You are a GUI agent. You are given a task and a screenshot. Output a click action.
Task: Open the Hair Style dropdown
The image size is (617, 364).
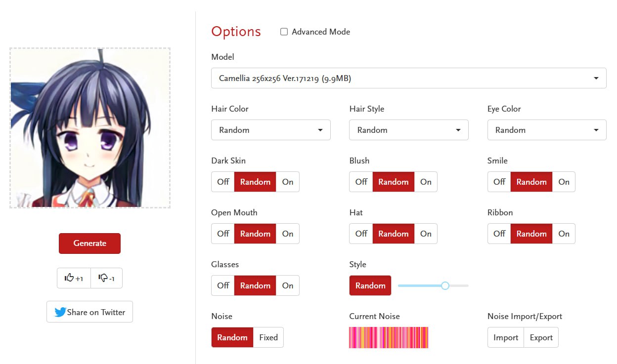[x=408, y=130]
